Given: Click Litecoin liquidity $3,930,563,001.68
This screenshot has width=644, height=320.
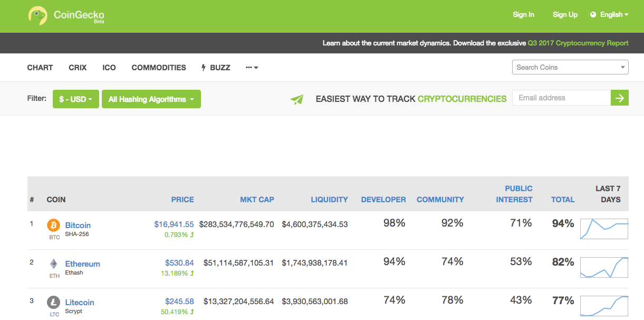Looking at the screenshot, I should pos(315,301).
